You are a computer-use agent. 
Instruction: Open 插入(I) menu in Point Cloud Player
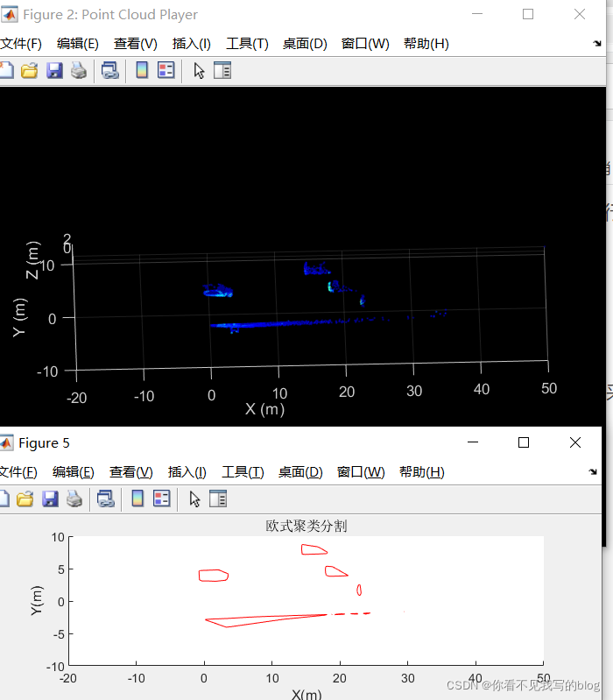tap(192, 44)
